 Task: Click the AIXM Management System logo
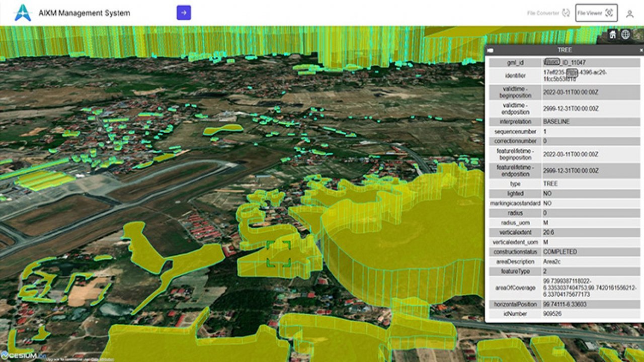(23, 13)
